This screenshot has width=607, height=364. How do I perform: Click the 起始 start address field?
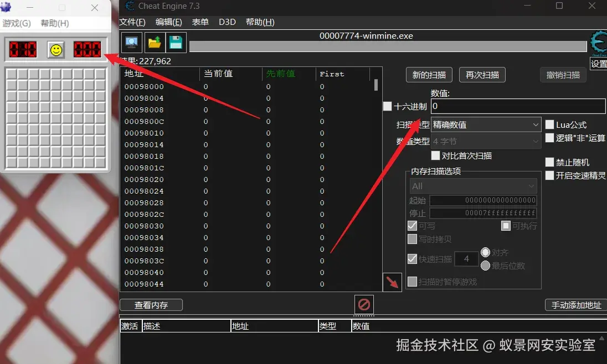pyautogui.click(x=483, y=200)
